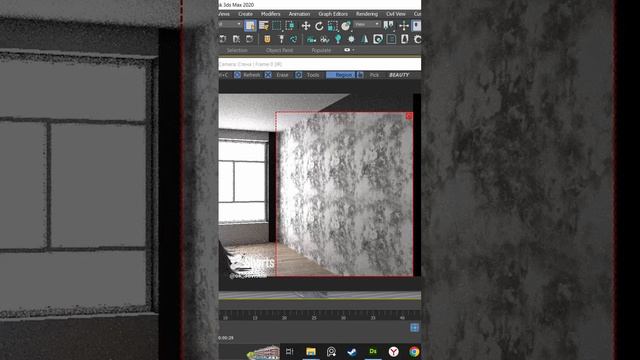
Task: Click the pin icon beside yellow shield
Action: tap(281, 39)
